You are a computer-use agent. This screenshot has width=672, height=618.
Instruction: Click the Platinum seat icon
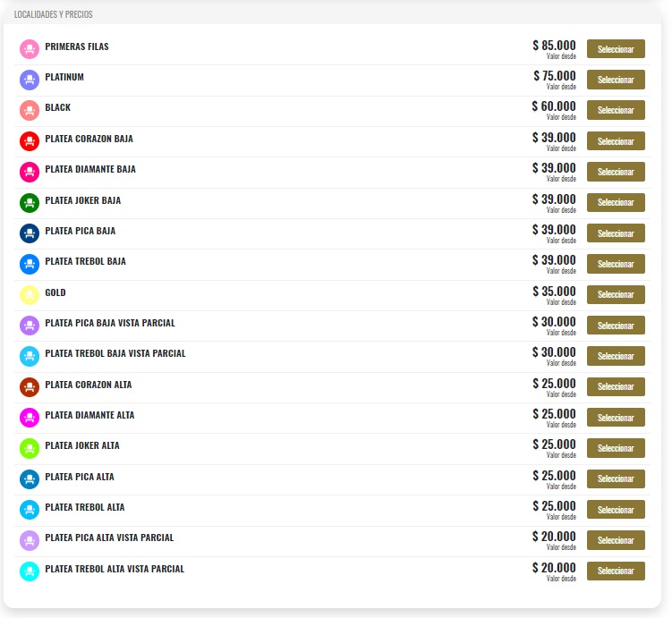coord(30,80)
